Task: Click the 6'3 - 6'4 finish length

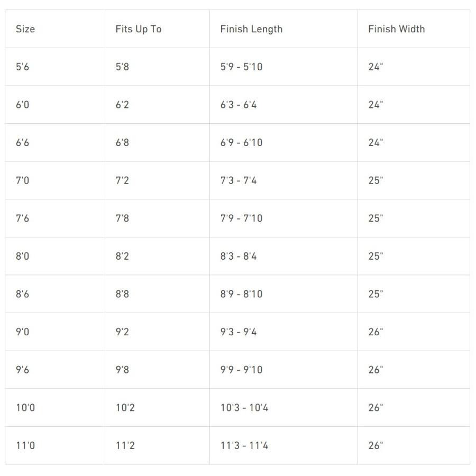Action: (239, 105)
